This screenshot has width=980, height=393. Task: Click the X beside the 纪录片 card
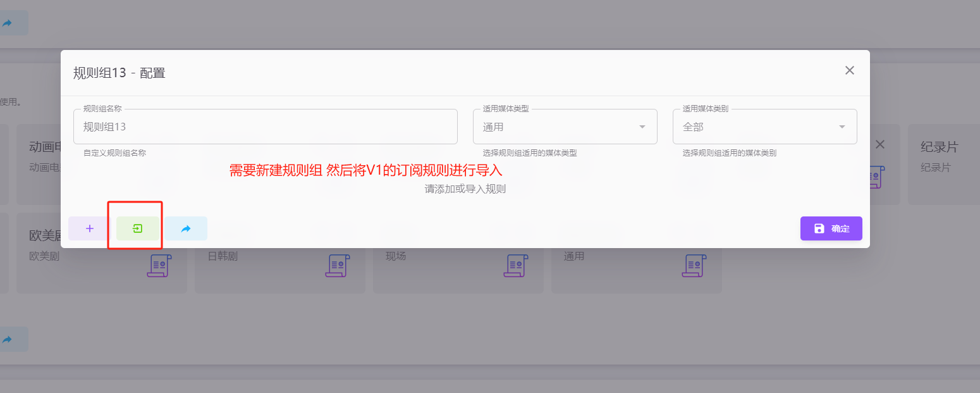tap(879, 145)
